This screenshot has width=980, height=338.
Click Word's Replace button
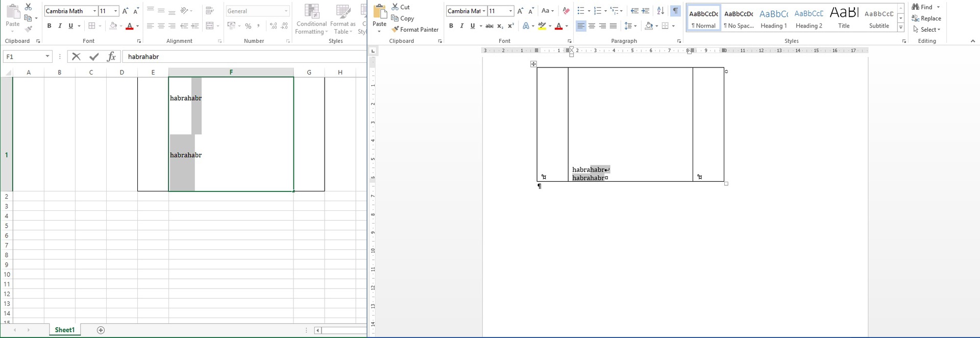tap(926, 18)
